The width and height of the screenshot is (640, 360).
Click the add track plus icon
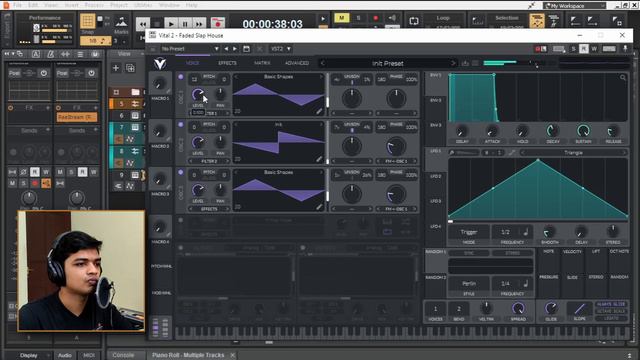tap(116, 68)
